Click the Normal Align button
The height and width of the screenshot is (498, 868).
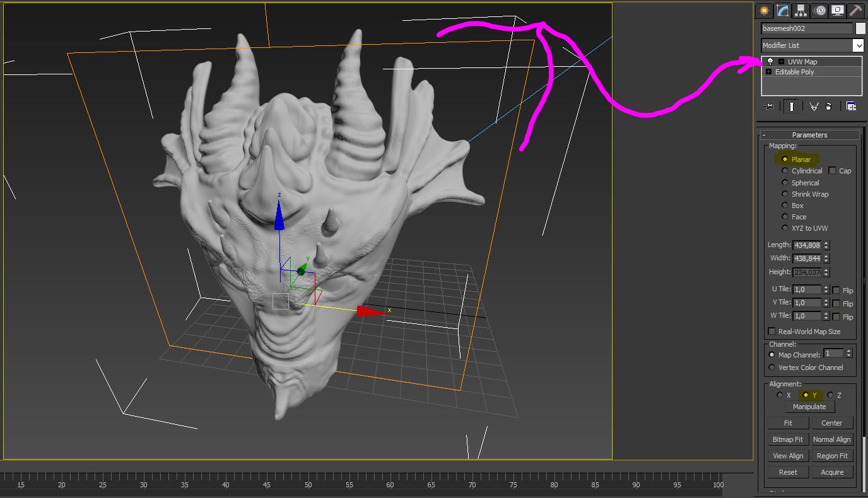click(x=831, y=439)
